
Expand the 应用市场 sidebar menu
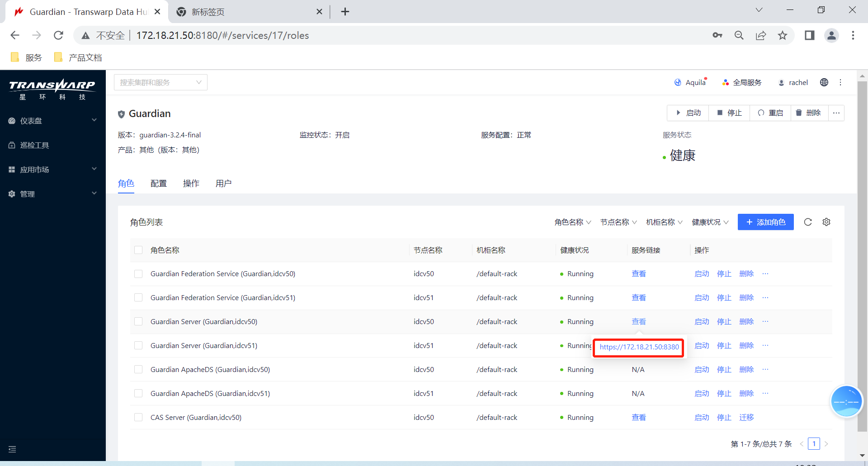tap(52, 169)
